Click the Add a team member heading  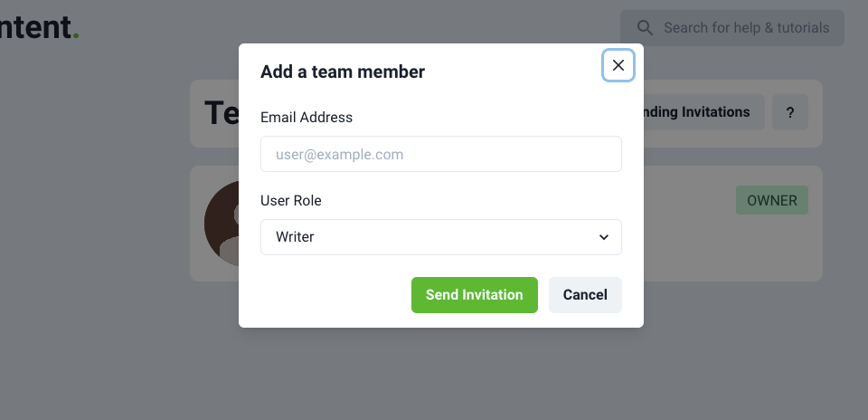click(x=343, y=72)
